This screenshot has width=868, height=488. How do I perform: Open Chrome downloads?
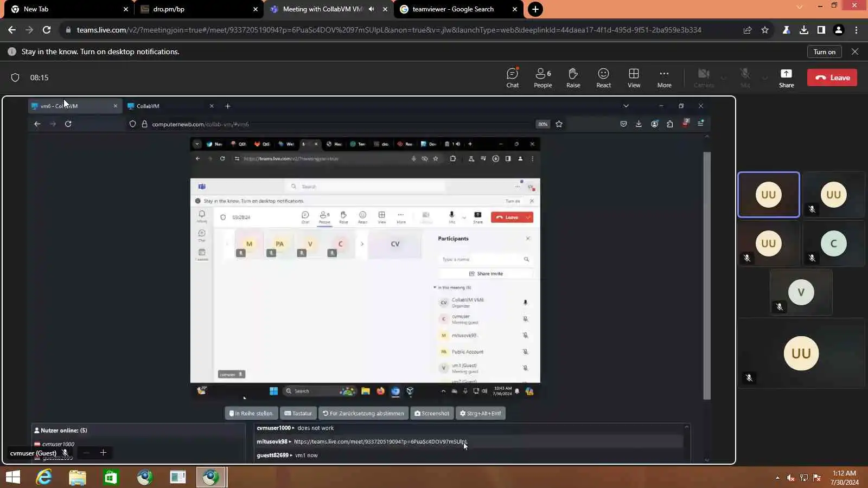pos(804,30)
